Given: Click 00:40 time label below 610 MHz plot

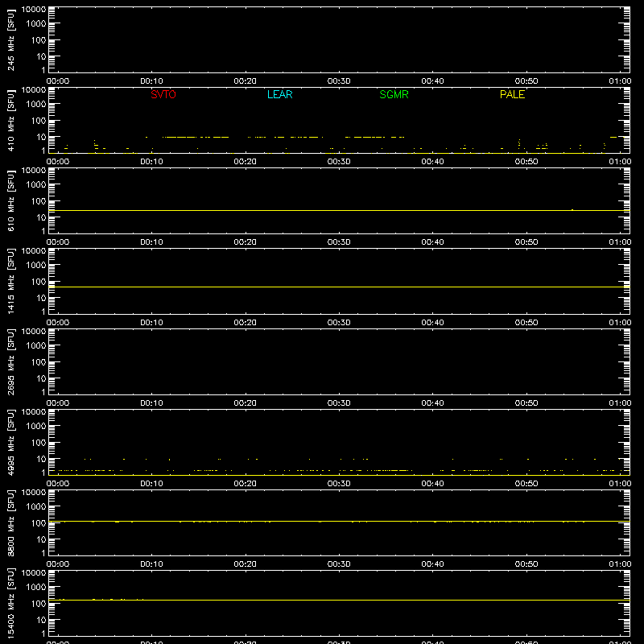Looking at the screenshot, I should pyautogui.click(x=432, y=242).
